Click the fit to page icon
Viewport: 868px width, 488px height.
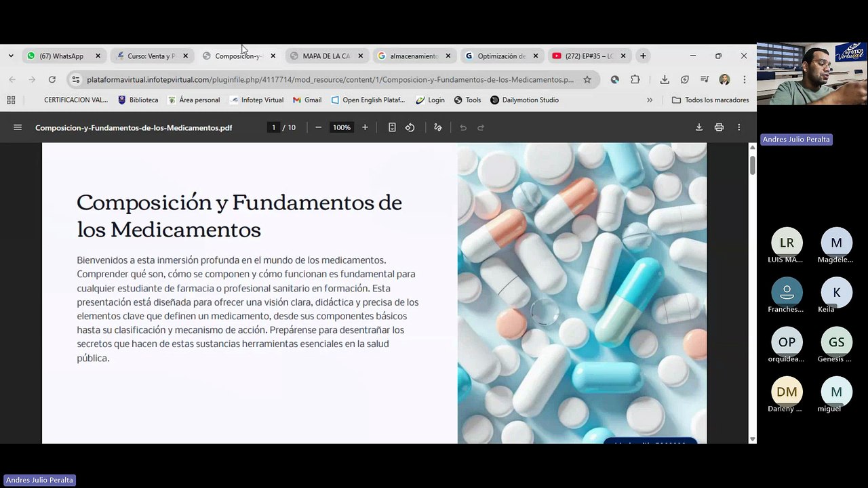pos(392,127)
